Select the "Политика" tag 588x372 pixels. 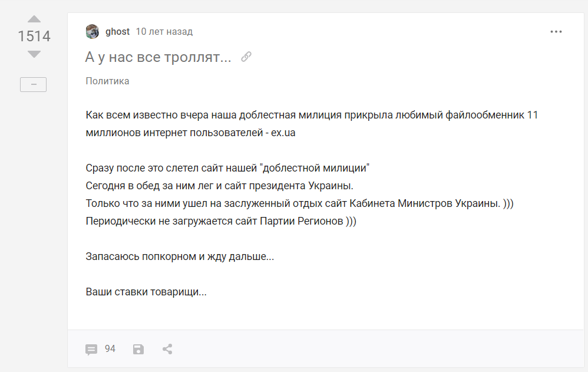107,81
